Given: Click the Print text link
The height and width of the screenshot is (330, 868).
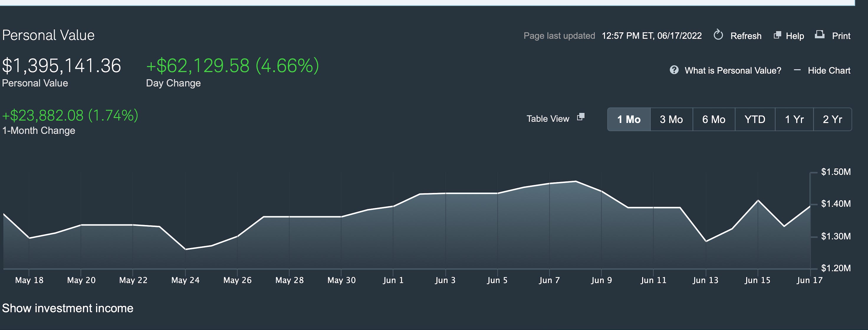Looking at the screenshot, I should point(841,36).
